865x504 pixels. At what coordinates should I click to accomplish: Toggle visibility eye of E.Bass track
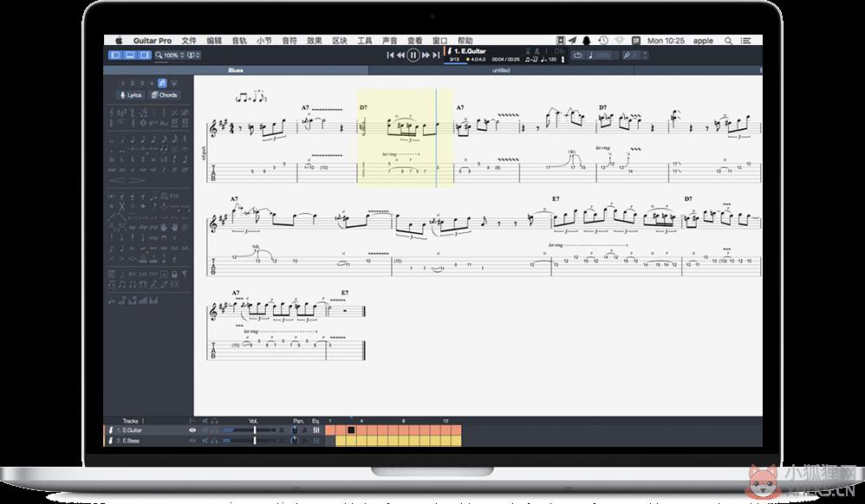coord(192,441)
